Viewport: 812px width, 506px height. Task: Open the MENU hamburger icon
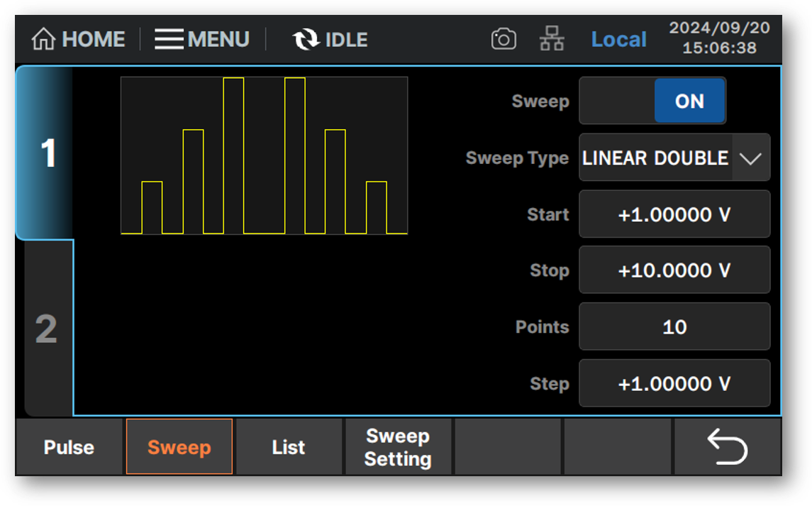point(169,40)
